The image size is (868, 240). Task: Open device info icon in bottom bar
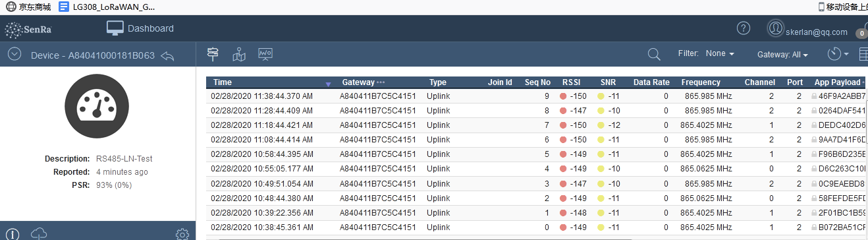pos(14,233)
